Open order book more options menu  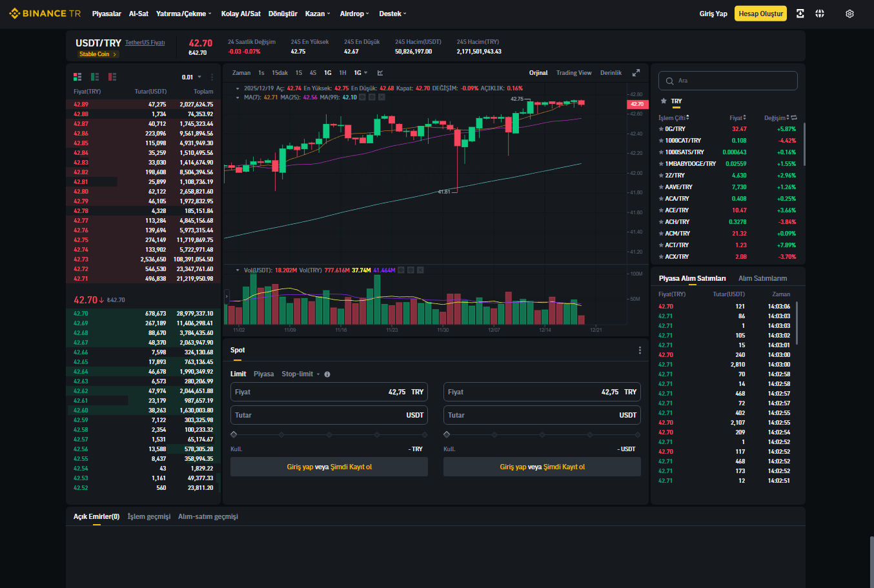click(212, 77)
